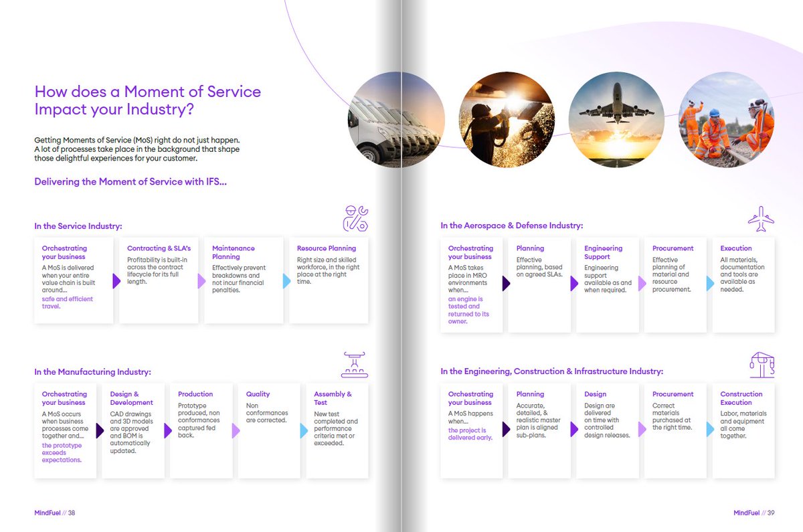The width and height of the screenshot is (803, 532).
Task: Click the Manufacturing Industry robotic arm icon
Action: (355, 365)
